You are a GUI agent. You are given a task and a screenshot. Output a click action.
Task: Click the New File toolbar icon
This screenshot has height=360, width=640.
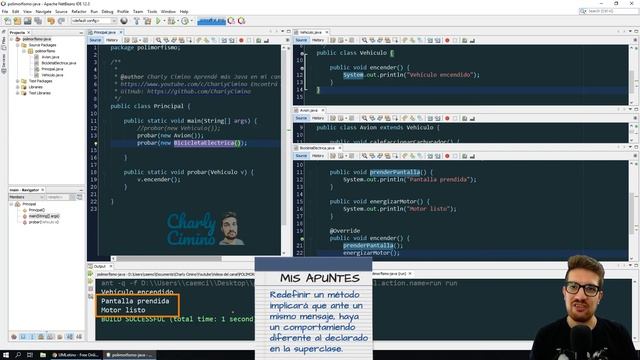7,21
